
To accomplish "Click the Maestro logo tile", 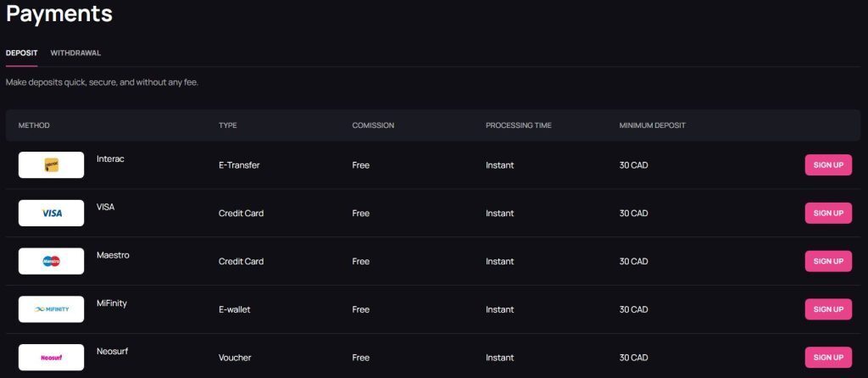I will [x=51, y=261].
